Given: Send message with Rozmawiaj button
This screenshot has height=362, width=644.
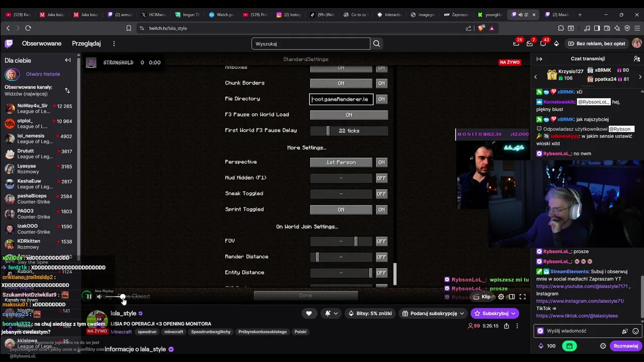Looking at the screenshot, I should point(626,346).
